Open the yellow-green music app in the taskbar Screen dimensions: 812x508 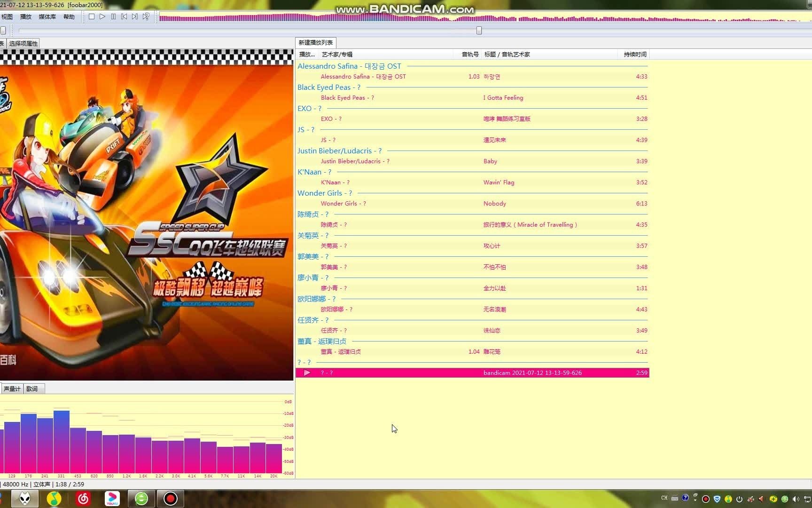54,499
